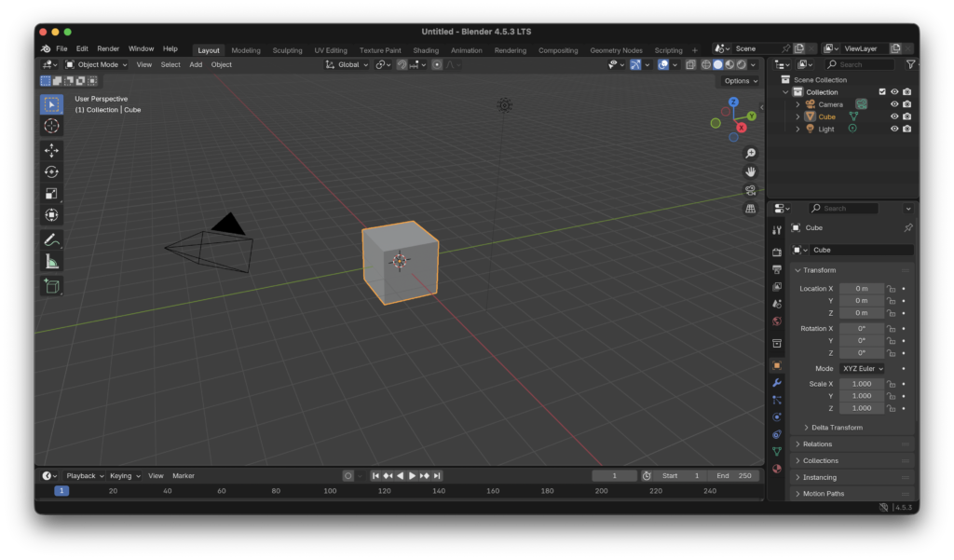
Task: Switch to the Geometry Nodes workspace tab
Action: [616, 50]
